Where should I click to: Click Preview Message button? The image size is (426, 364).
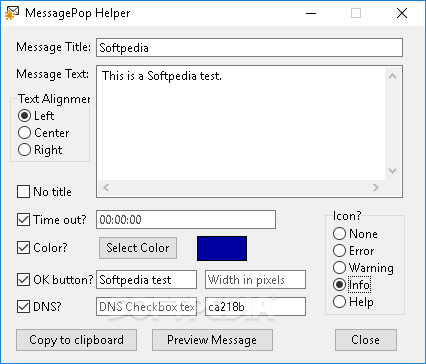click(212, 340)
